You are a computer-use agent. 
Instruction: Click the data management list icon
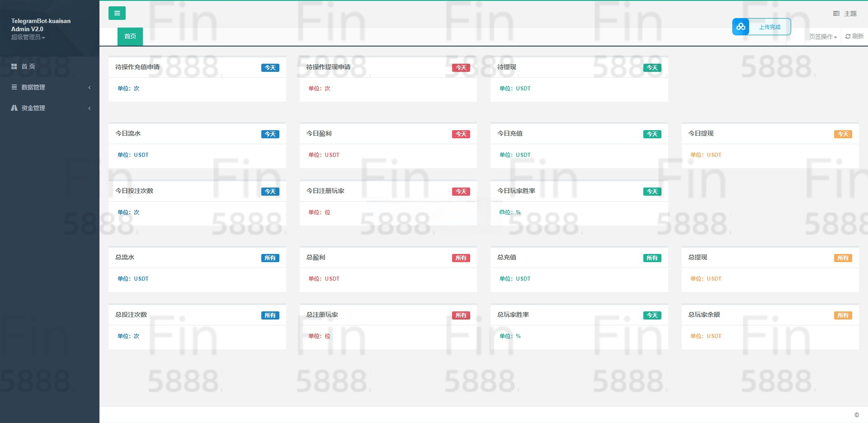[14, 87]
